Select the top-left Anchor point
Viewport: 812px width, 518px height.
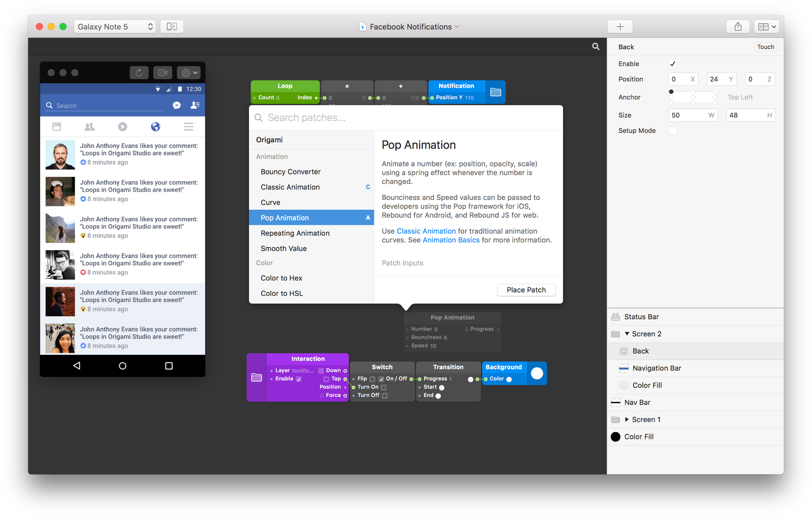[671, 92]
